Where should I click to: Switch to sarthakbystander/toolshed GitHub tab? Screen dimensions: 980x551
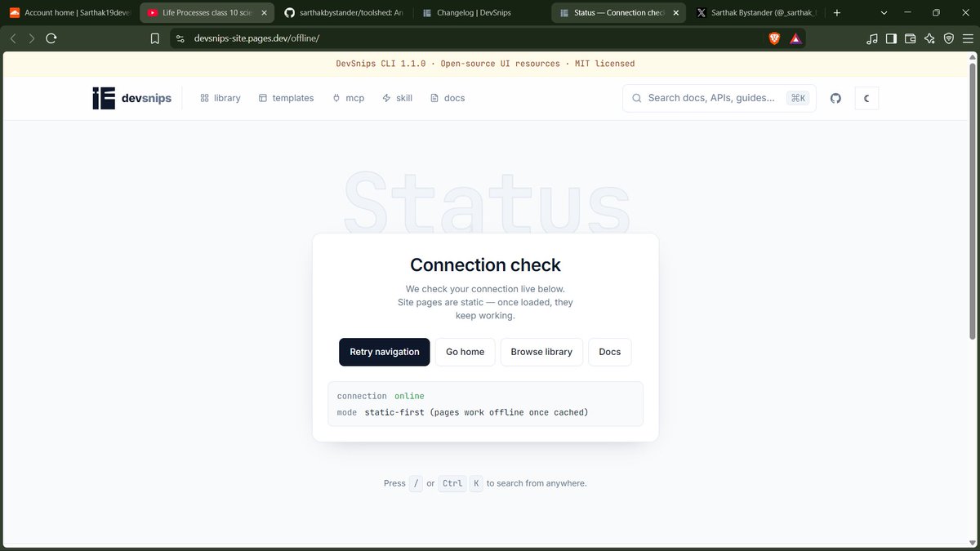[343, 12]
